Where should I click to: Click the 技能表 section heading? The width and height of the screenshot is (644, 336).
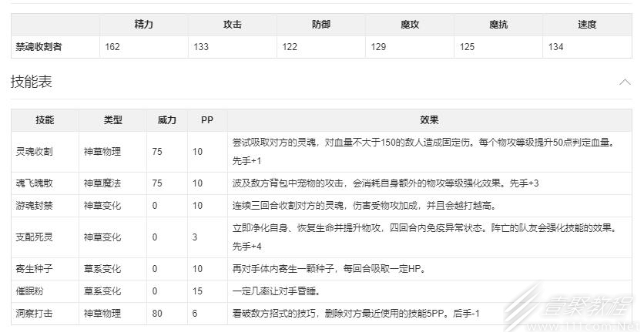[32, 82]
